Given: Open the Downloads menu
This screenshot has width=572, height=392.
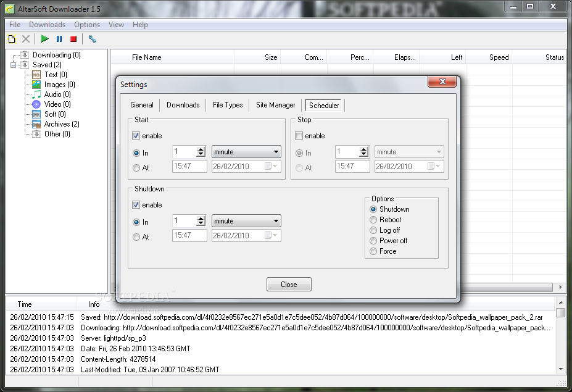Looking at the screenshot, I should pos(47,25).
